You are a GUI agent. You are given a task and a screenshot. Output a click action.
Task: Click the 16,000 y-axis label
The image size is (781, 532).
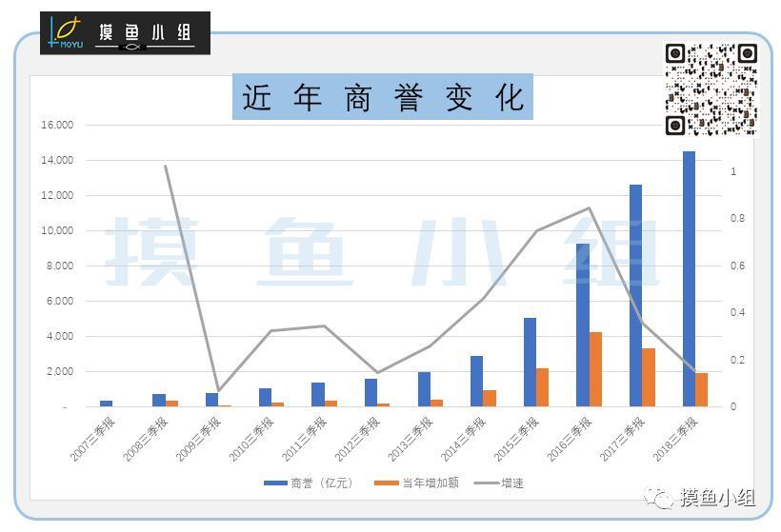pyautogui.click(x=55, y=125)
